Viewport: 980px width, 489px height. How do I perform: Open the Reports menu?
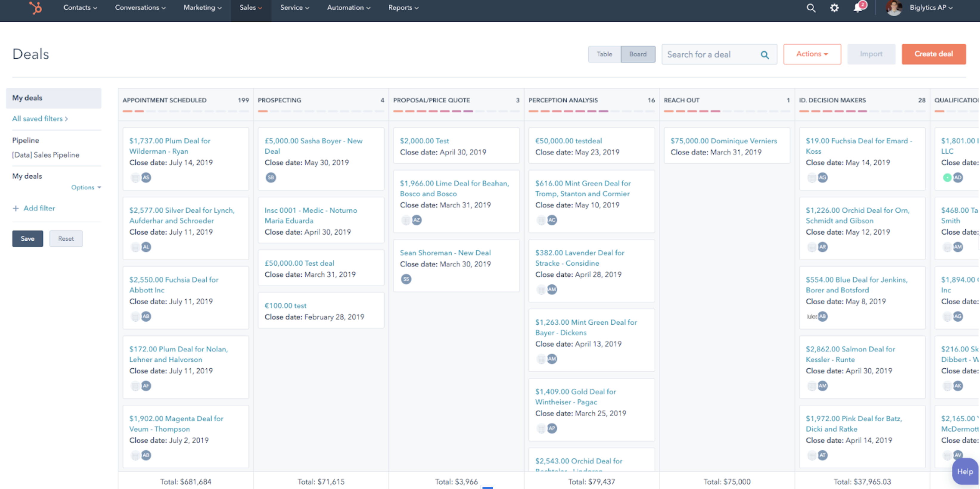[x=403, y=8]
